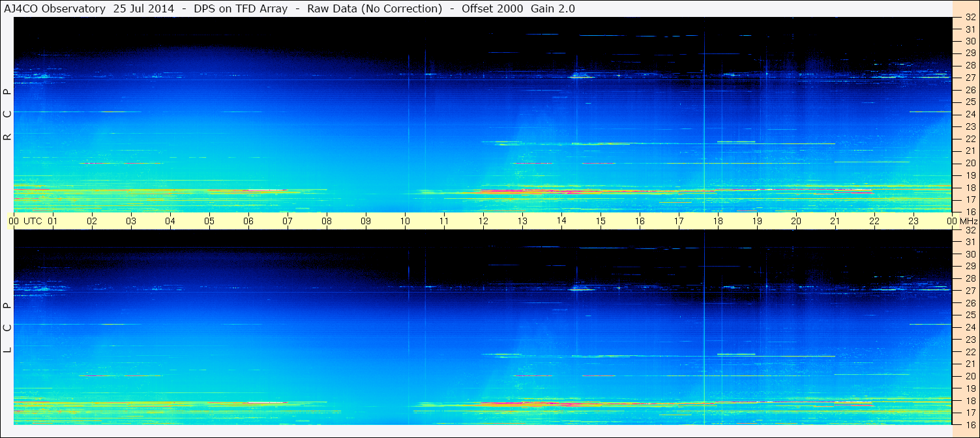Click the Gain 2.0 value in header
This screenshot has height=438, width=980.
click(x=553, y=8)
